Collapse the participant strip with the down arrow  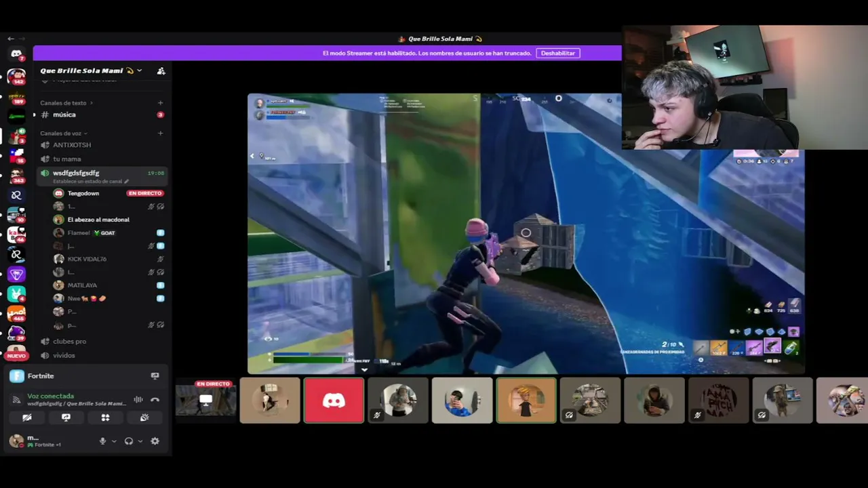(364, 370)
